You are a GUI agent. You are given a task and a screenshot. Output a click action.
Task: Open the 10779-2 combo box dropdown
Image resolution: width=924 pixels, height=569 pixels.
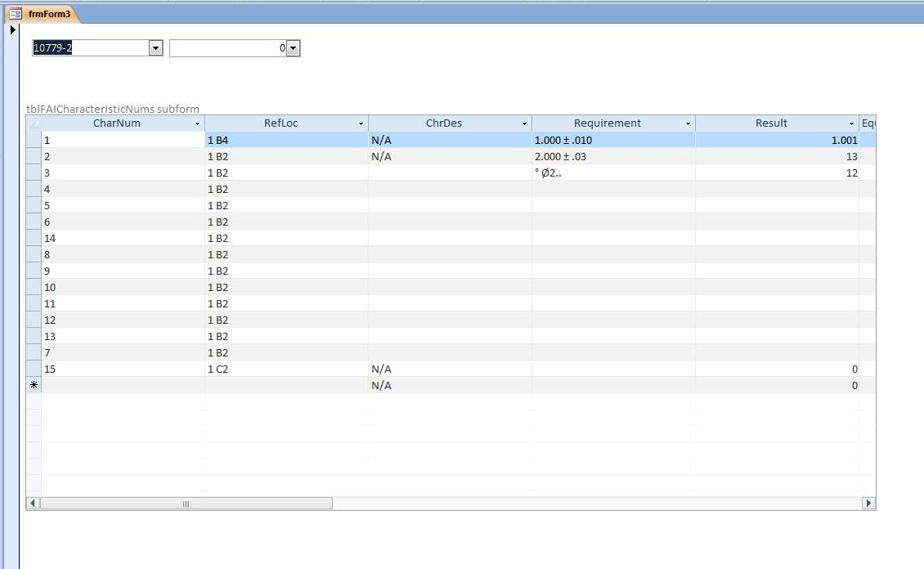click(x=155, y=48)
